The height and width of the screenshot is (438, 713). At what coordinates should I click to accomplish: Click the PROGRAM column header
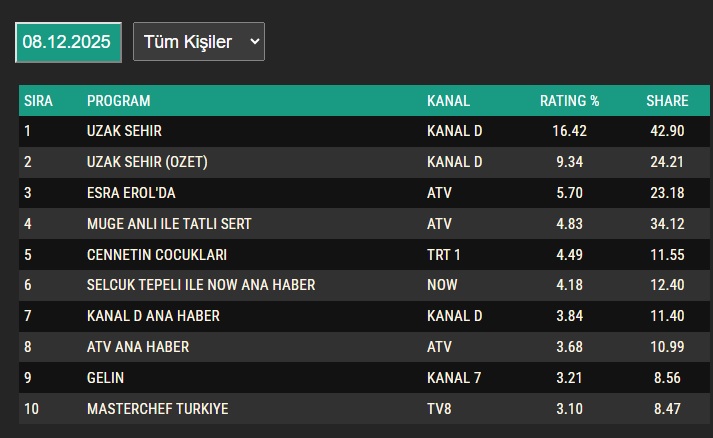[x=119, y=101]
